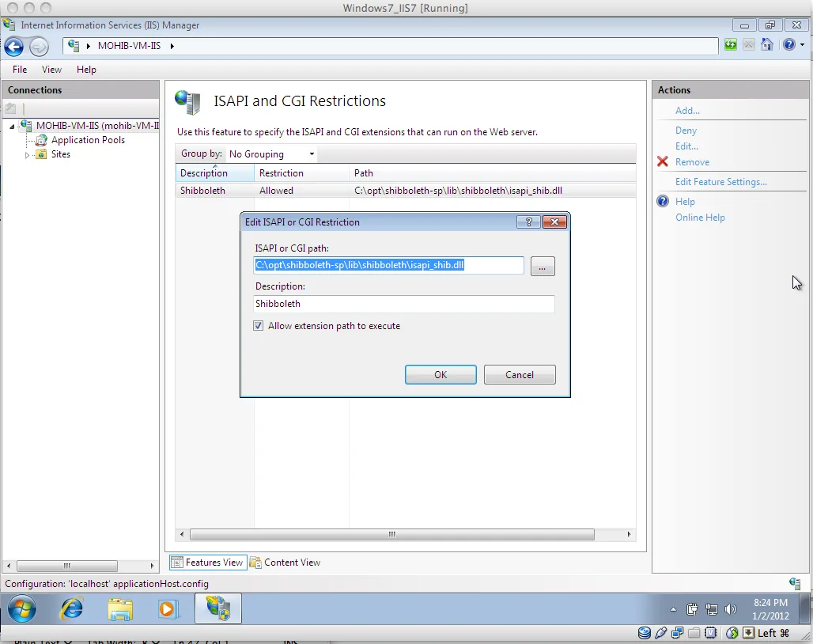Open the Group by dropdown
This screenshot has width=813, height=644.
(272, 154)
